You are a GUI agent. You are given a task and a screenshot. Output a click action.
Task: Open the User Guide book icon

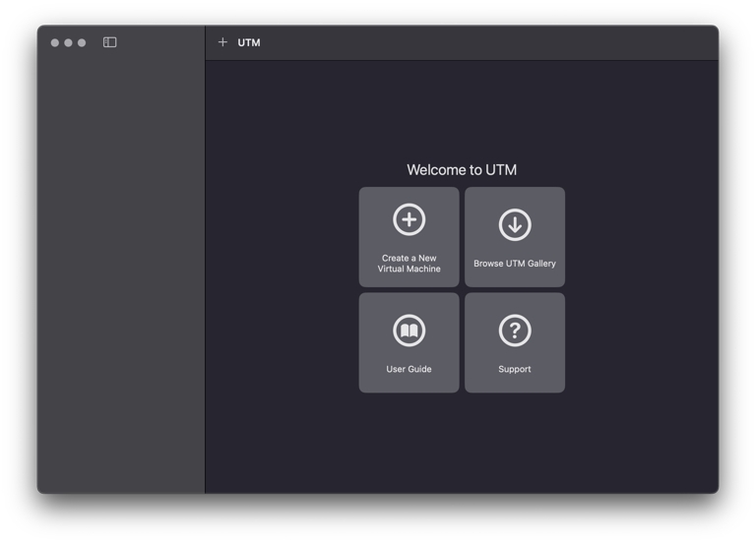(x=409, y=331)
